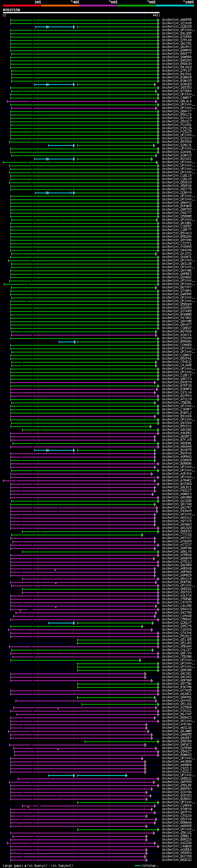This screenshot has height=868, width=197.
Task: Open hit UniRef100_O22608
Action: (x=177, y=23)
